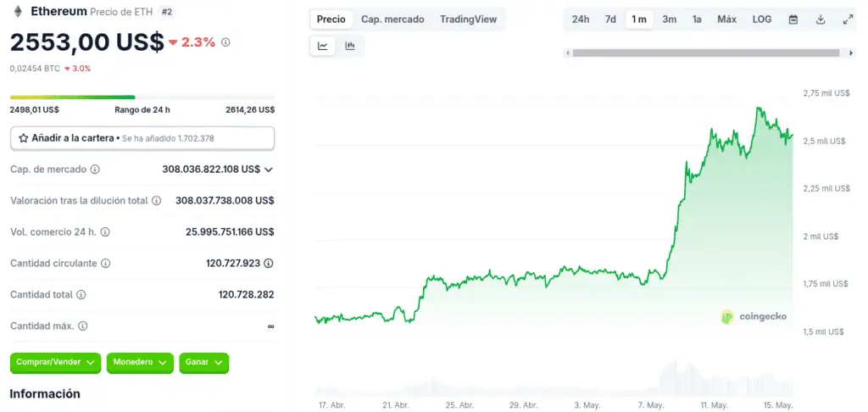Show info for Cantidad máx.
The height and width of the screenshot is (412, 868).
82,326
